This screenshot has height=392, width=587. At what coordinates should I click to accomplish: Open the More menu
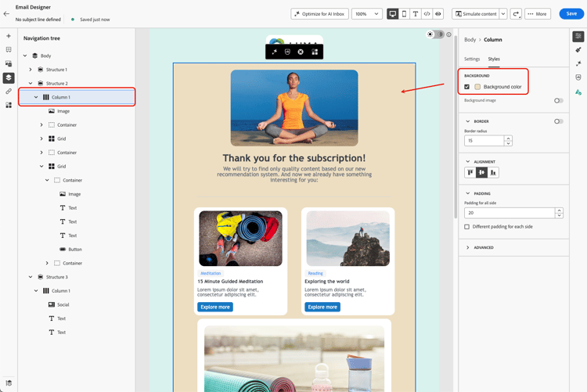pos(538,14)
